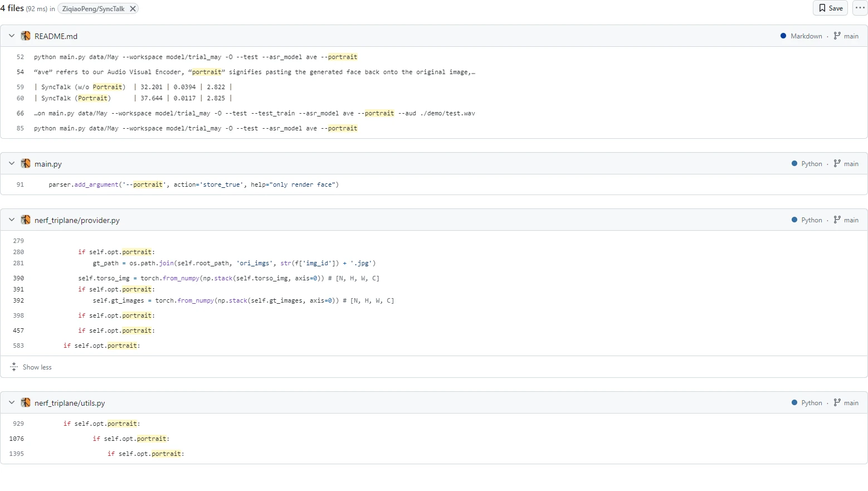The height and width of the screenshot is (491, 868).
Task: Click the avatar icon beside nerf_triplane/utils.py
Action: pos(26,403)
